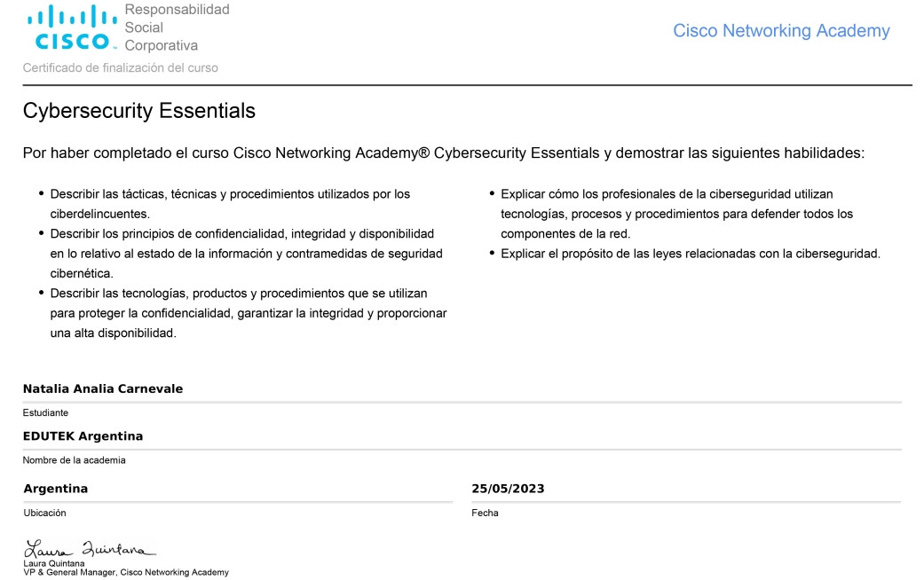Select the bullet about tácticas, técnicas y procedimientos
The image size is (924, 580).
230,204
